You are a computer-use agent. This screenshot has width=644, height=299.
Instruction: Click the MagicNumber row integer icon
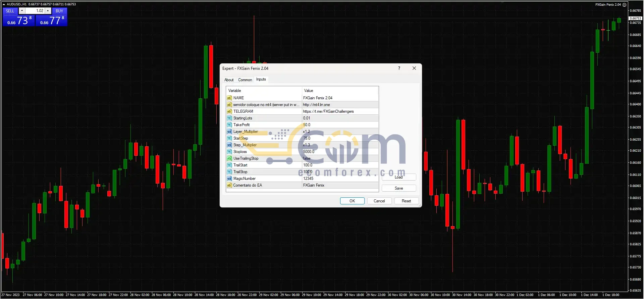tap(229, 179)
